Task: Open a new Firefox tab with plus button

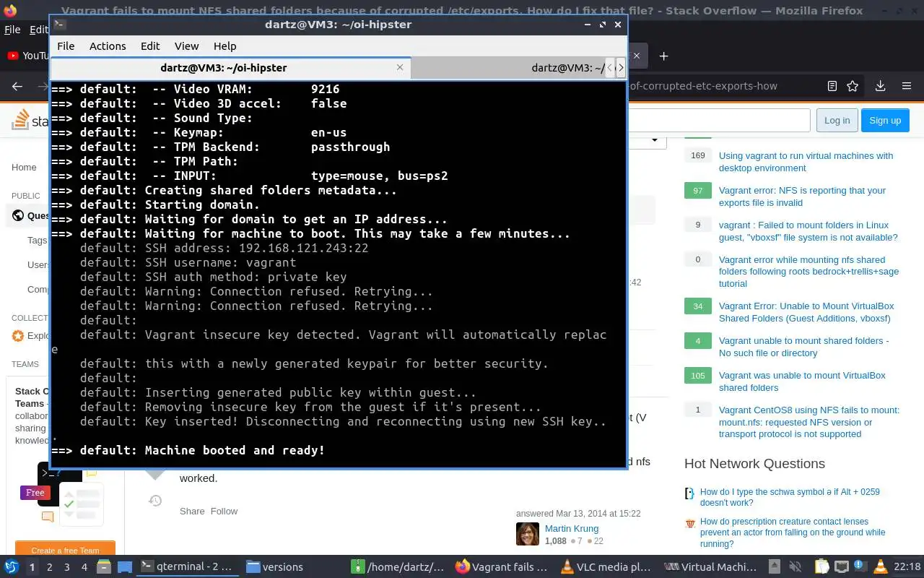Action: click(x=663, y=56)
